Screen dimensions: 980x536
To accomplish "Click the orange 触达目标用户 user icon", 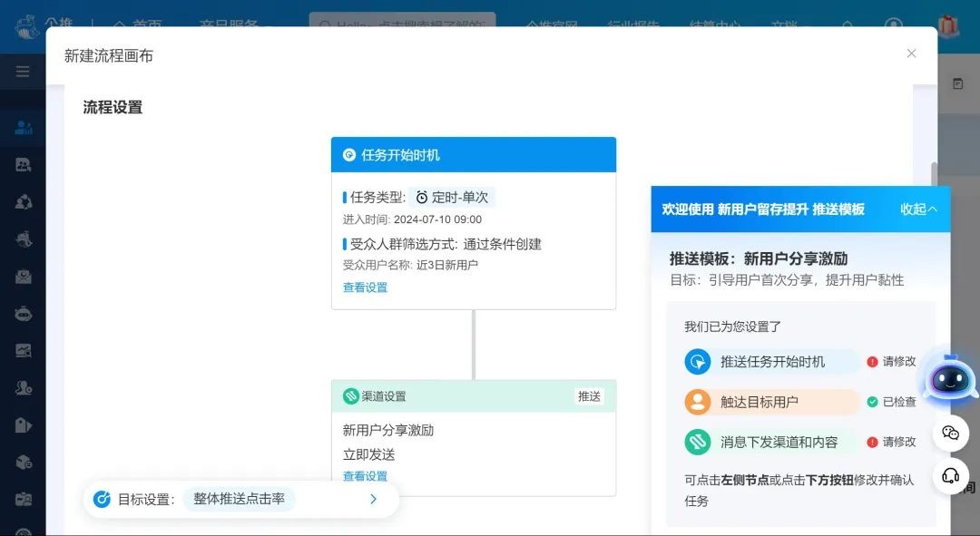I will [696, 402].
